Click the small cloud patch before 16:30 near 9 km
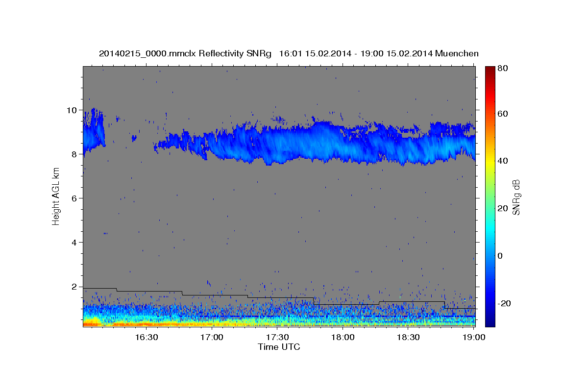 pyautogui.click(x=134, y=138)
